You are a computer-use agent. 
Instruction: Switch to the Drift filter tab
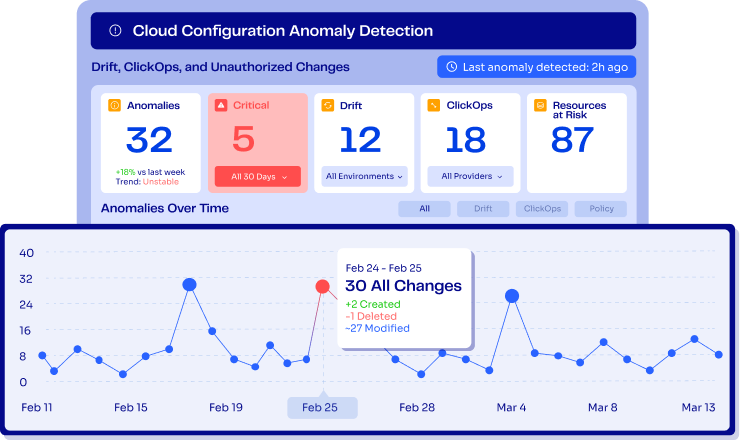[483, 209]
